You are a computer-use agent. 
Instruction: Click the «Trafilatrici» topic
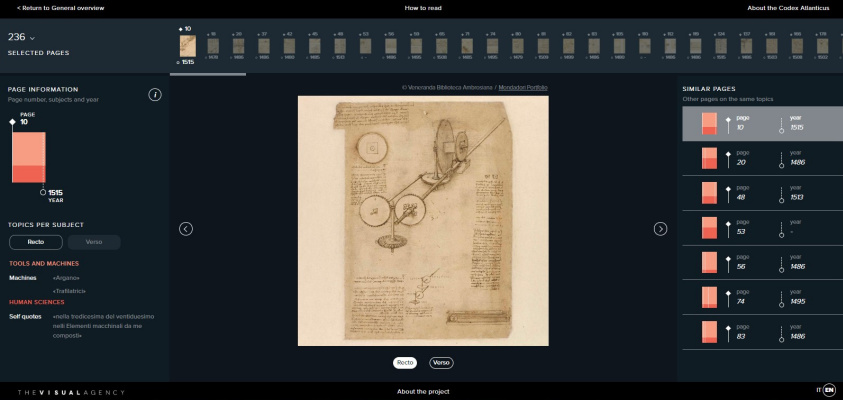(69, 291)
